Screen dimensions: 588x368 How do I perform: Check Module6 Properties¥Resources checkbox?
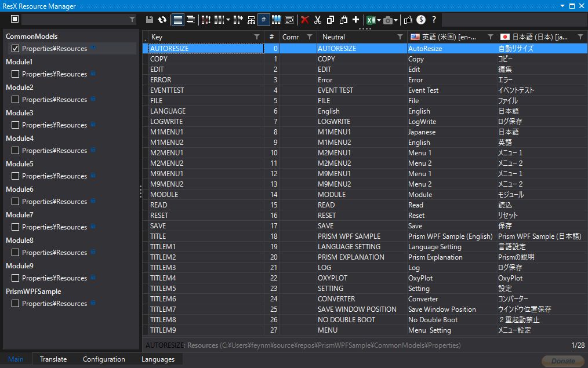click(16, 201)
